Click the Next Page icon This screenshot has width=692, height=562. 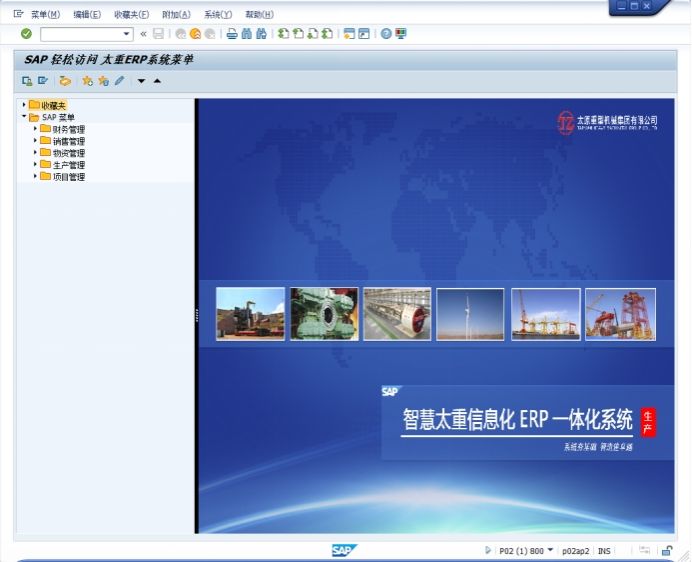point(312,34)
